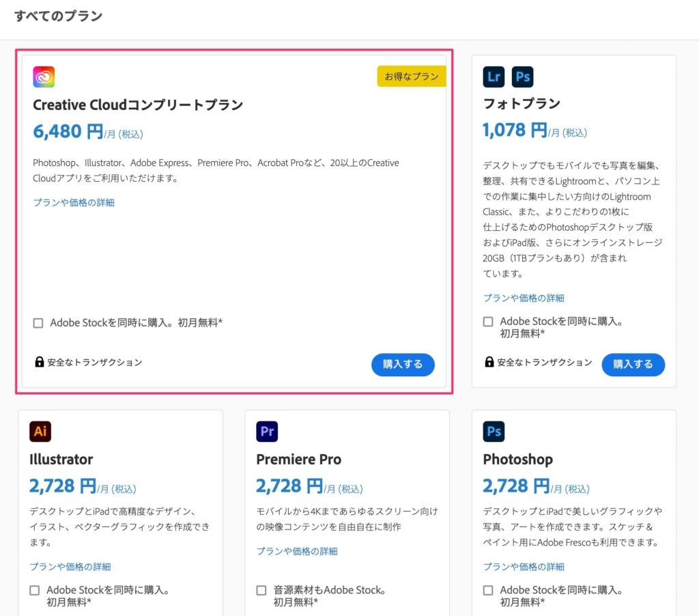Click 購入する for Creative Cloudコンプリートプラン
Image resolution: width=699 pixels, height=616 pixels.
pos(403,365)
